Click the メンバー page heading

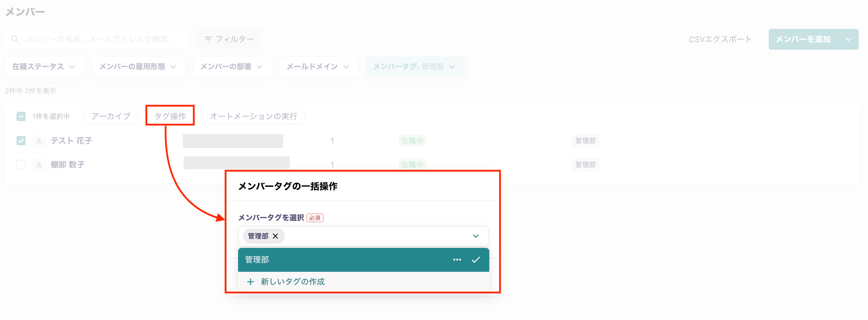[x=25, y=12]
